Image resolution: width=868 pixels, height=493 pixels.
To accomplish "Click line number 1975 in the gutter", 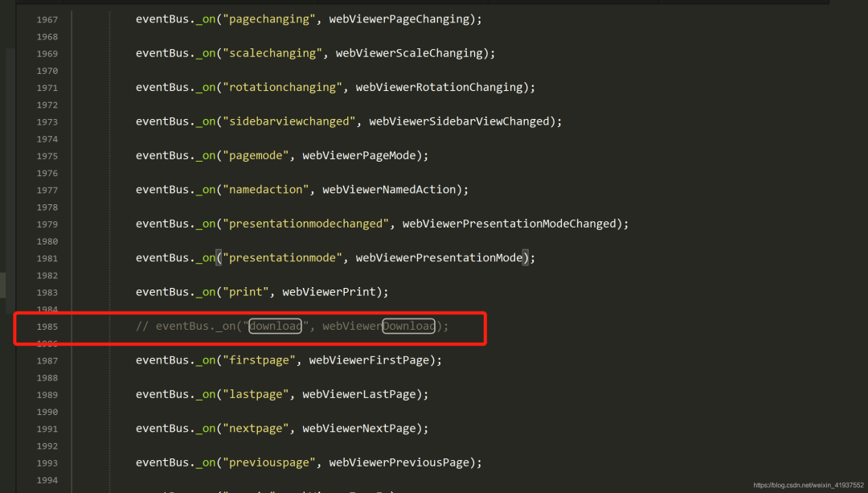I will click(47, 156).
